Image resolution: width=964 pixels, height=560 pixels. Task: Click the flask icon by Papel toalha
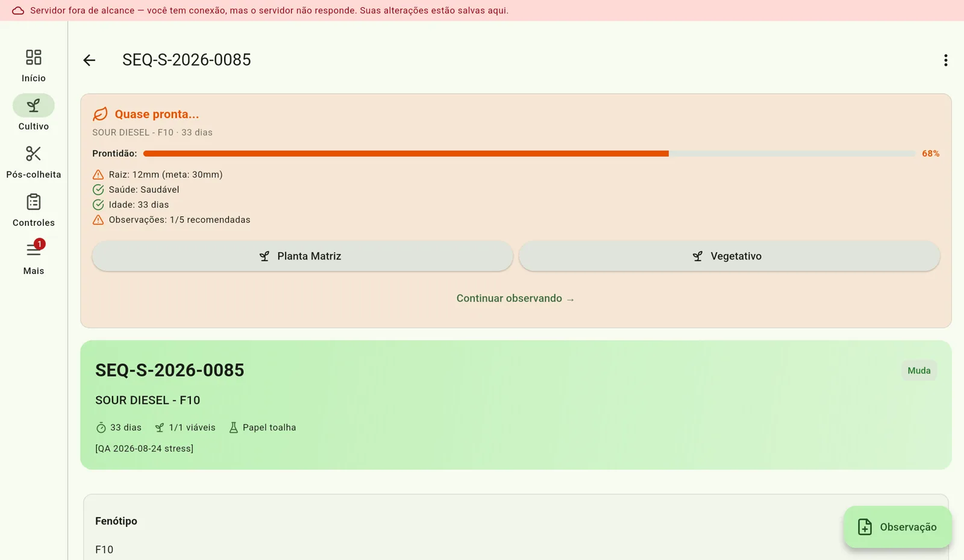[x=233, y=428]
